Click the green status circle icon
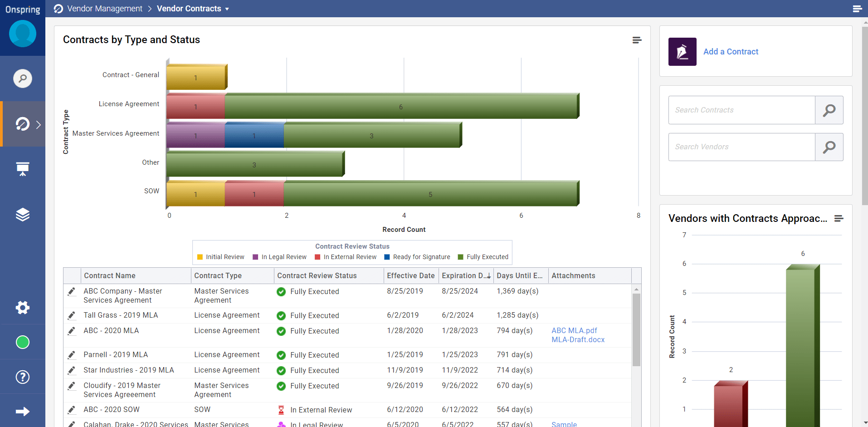 point(23,342)
